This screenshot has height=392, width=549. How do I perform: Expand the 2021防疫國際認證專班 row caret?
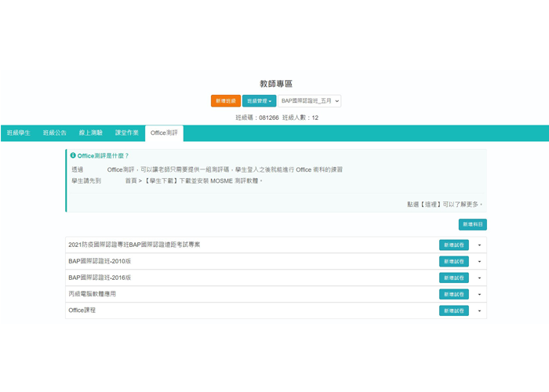479,245
